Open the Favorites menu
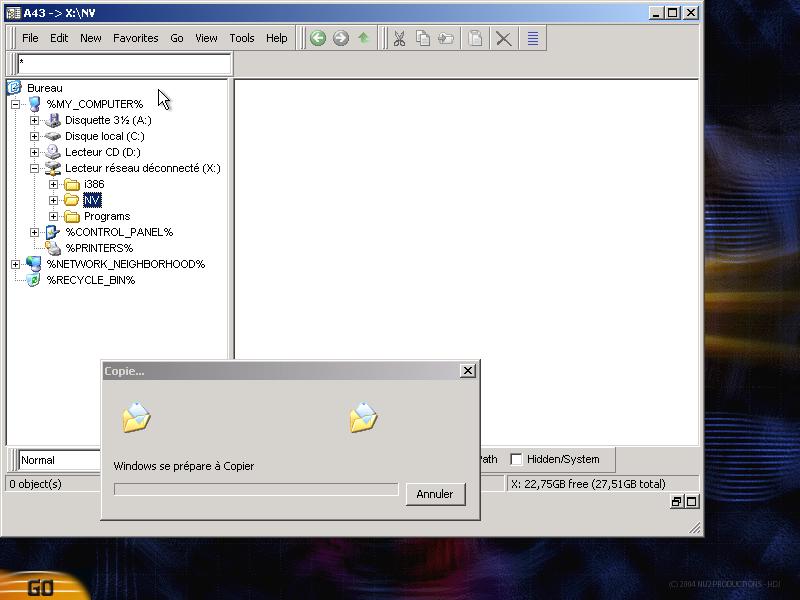The width and height of the screenshot is (800, 600). pyautogui.click(x=136, y=38)
